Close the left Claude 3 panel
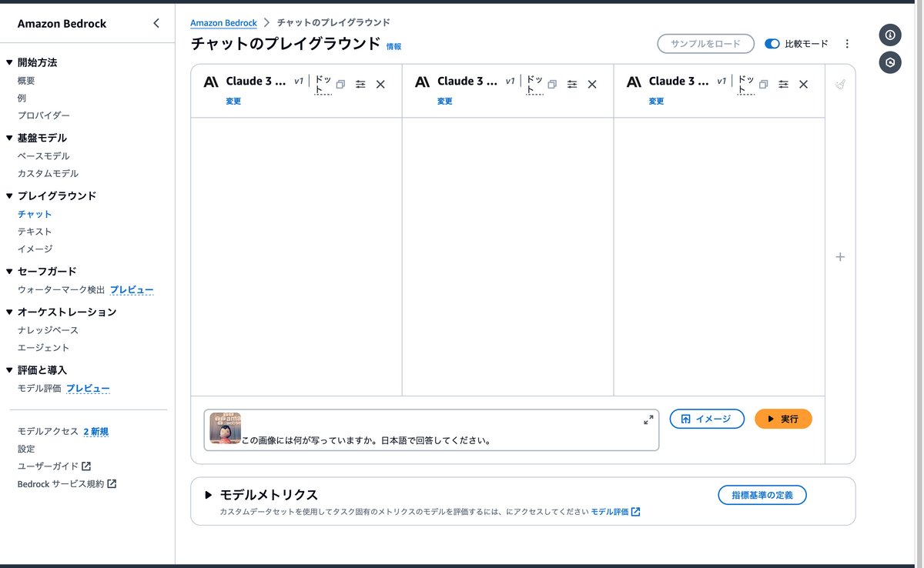 pos(380,85)
